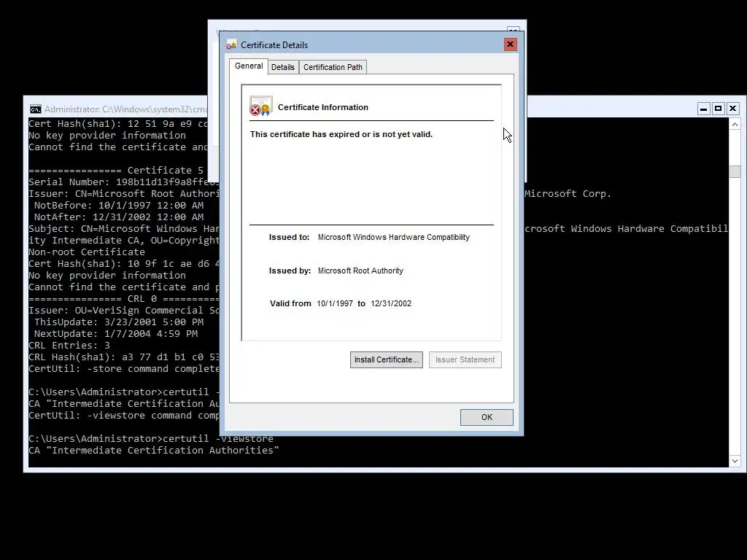Select the General tab
Image resolution: width=747 pixels, height=560 pixels.
249,66
